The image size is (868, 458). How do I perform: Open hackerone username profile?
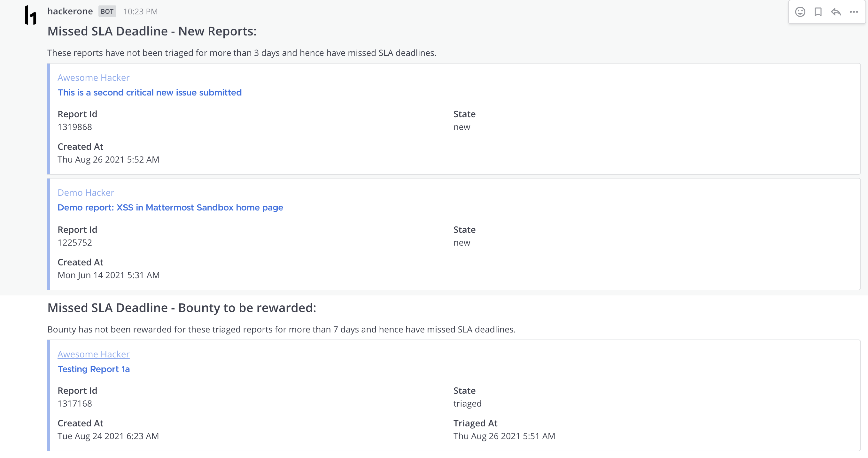tap(70, 11)
